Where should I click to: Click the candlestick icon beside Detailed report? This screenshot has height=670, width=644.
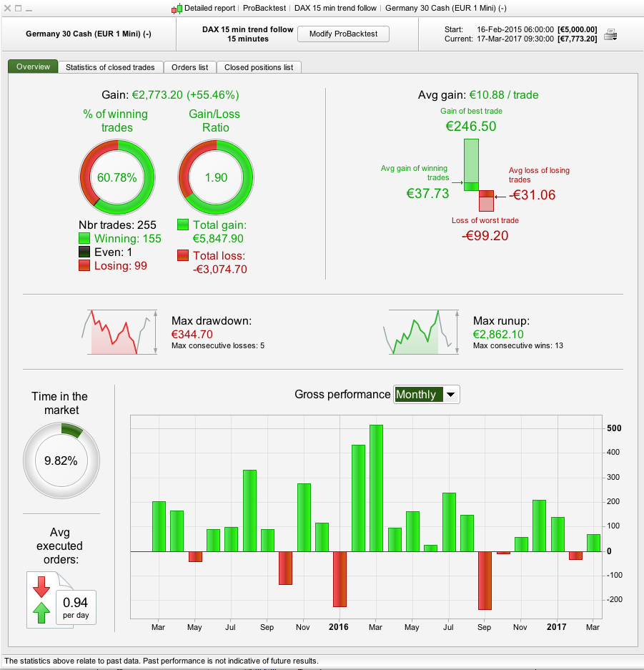177,8
